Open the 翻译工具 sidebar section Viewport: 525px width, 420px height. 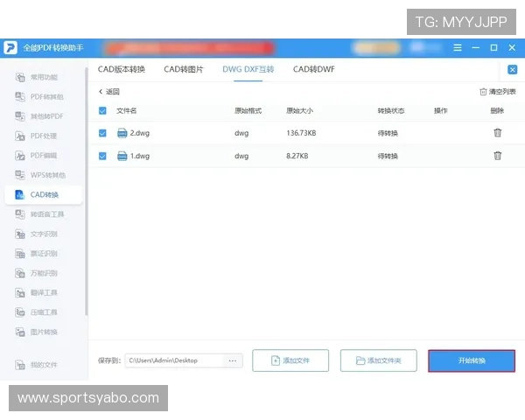(36, 293)
